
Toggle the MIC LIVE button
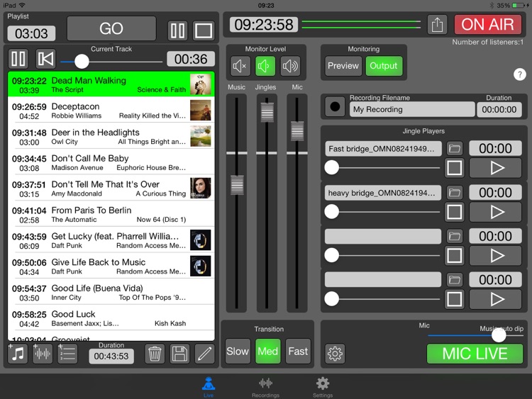(x=475, y=354)
